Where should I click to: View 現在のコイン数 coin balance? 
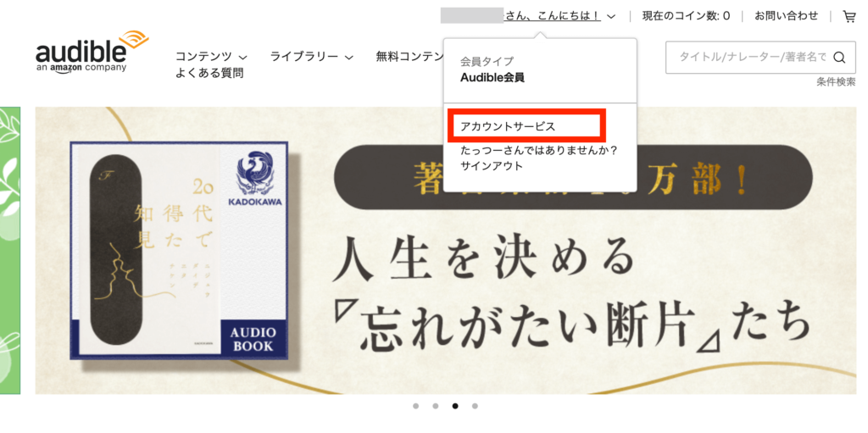686,16
